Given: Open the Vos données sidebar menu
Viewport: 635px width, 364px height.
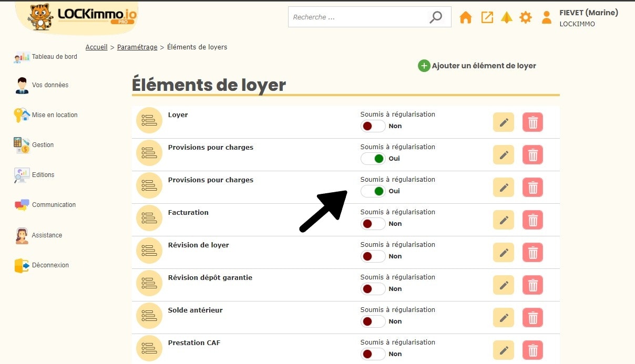Looking at the screenshot, I should pyautogui.click(x=42, y=85).
